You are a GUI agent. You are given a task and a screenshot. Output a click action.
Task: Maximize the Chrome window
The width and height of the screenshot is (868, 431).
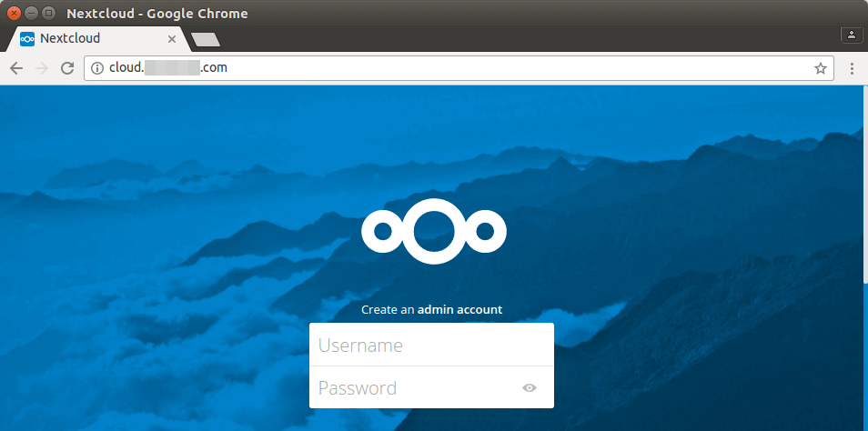[x=49, y=12]
